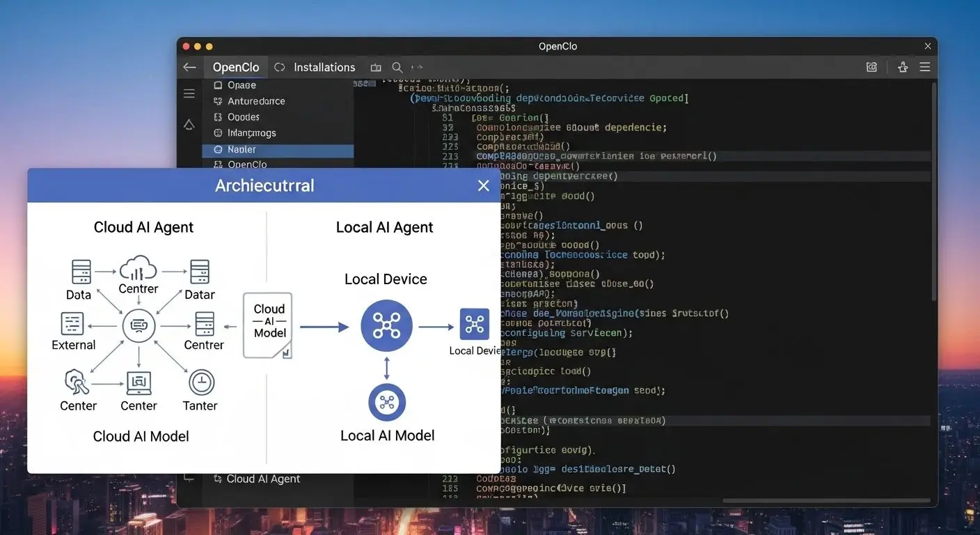Switch to the Installations tab

(324, 68)
